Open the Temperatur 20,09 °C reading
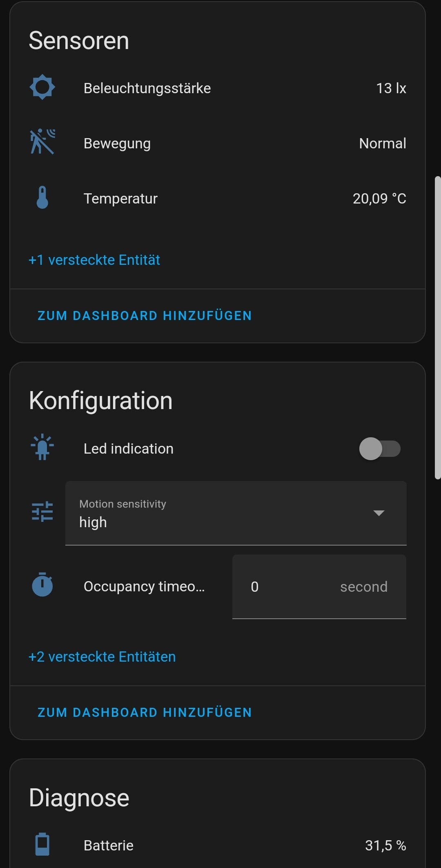Image resolution: width=441 pixels, height=868 pixels. [218, 199]
